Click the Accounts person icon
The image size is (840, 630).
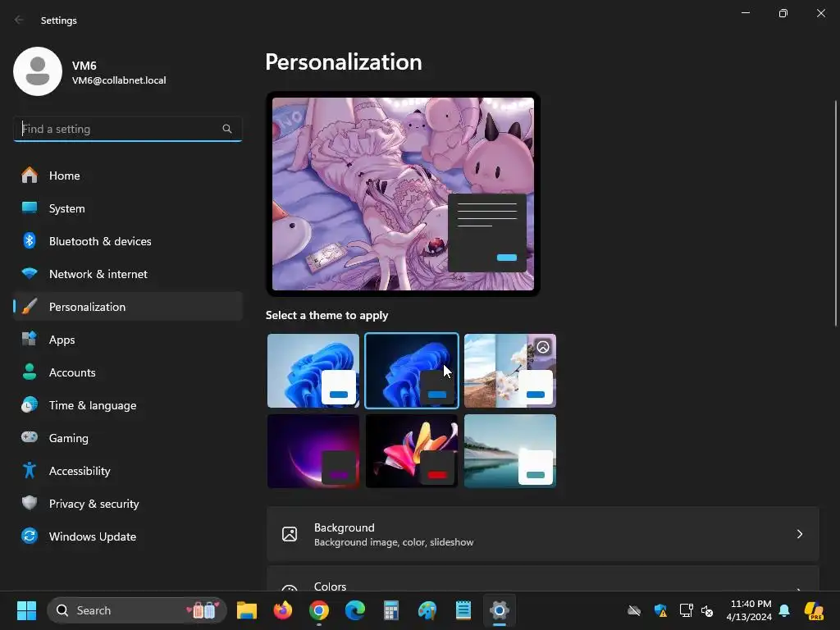30,372
